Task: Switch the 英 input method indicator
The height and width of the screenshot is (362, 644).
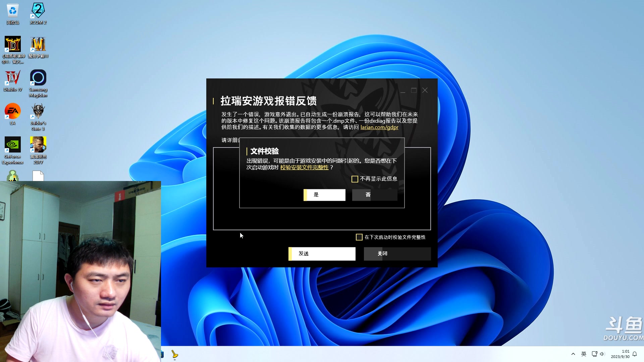Action: (x=584, y=354)
